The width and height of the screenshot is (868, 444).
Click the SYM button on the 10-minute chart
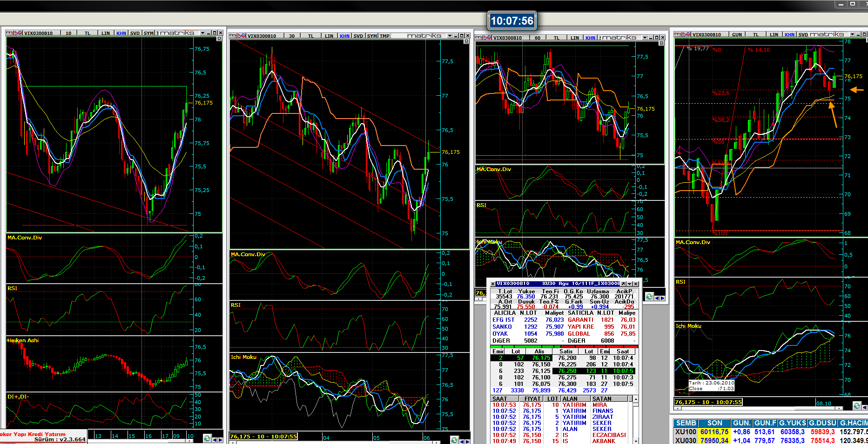(x=148, y=33)
